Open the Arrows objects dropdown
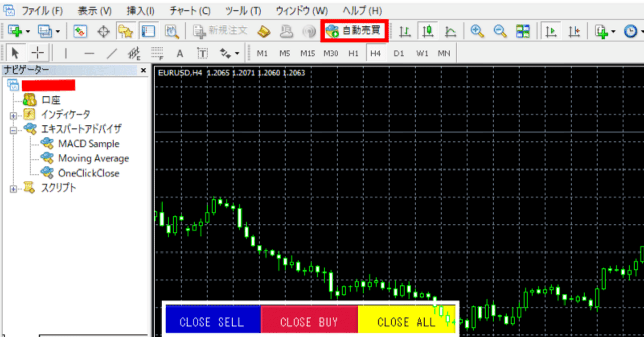 click(237, 53)
